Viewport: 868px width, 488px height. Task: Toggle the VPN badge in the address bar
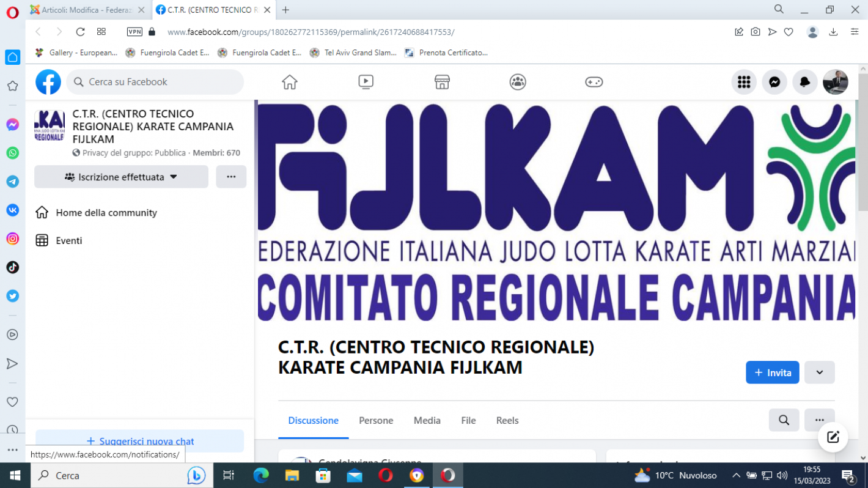pyautogui.click(x=134, y=32)
